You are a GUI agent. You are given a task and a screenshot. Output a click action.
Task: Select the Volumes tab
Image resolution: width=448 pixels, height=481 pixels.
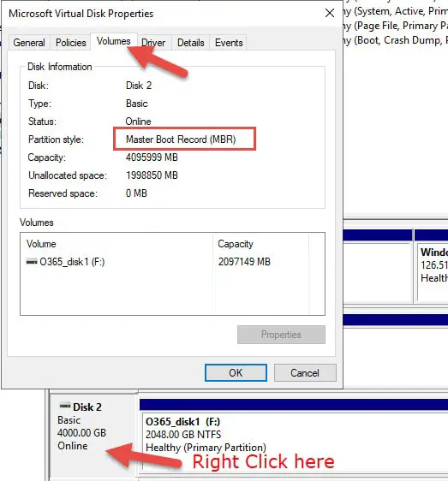114,41
